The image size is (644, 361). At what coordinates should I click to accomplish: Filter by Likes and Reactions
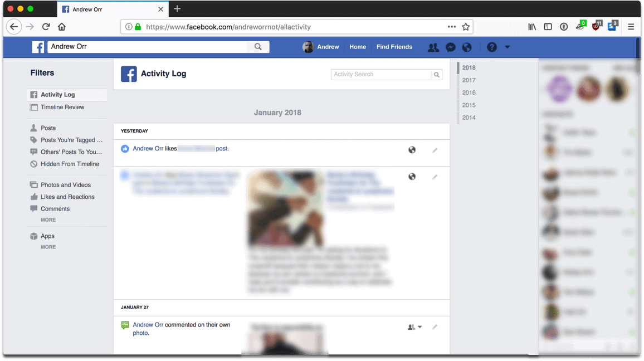click(x=67, y=197)
